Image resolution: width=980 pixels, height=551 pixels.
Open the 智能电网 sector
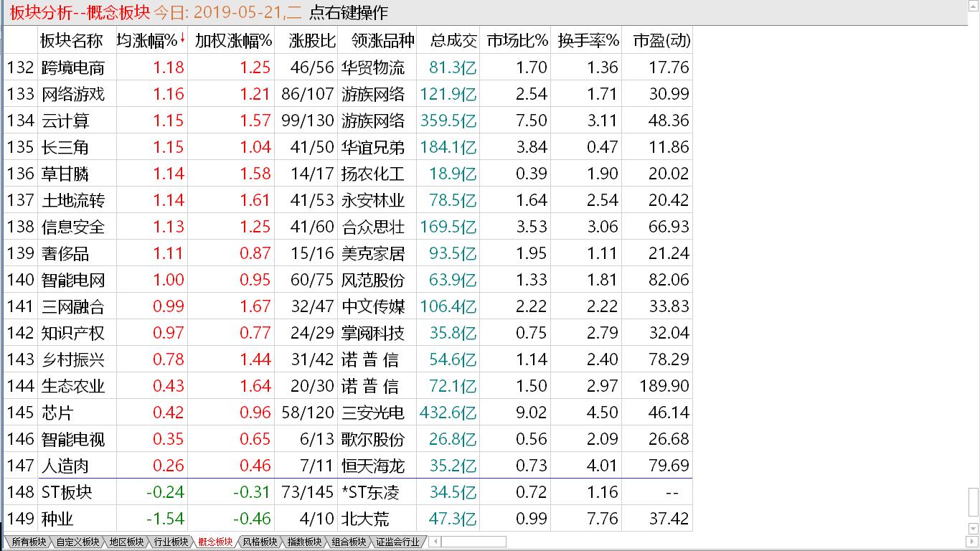pyautogui.click(x=73, y=280)
